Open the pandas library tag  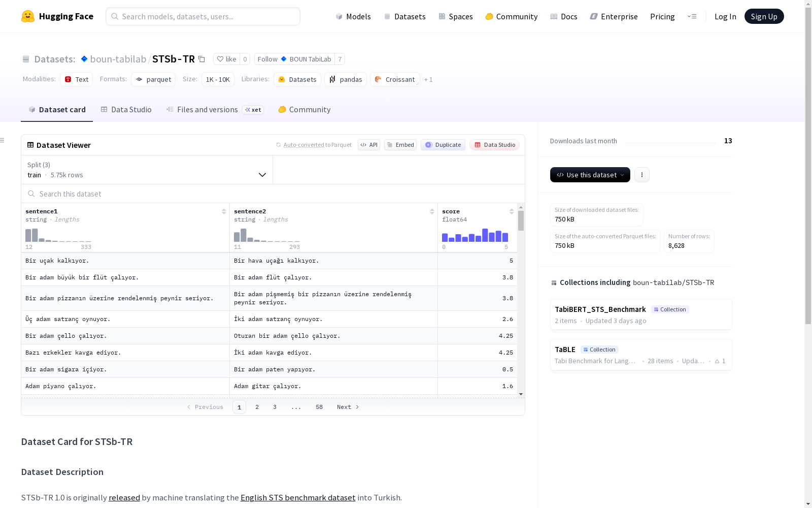tap(346, 79)
